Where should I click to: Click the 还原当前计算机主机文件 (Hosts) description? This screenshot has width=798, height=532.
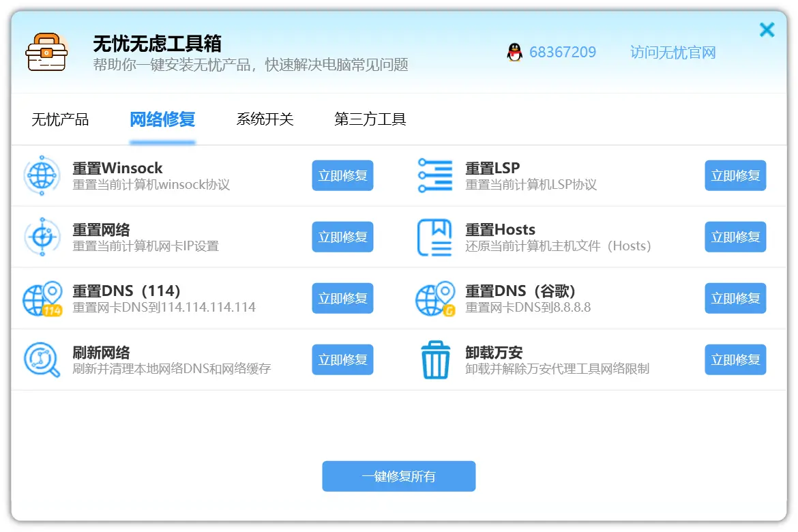click(559, 246)
